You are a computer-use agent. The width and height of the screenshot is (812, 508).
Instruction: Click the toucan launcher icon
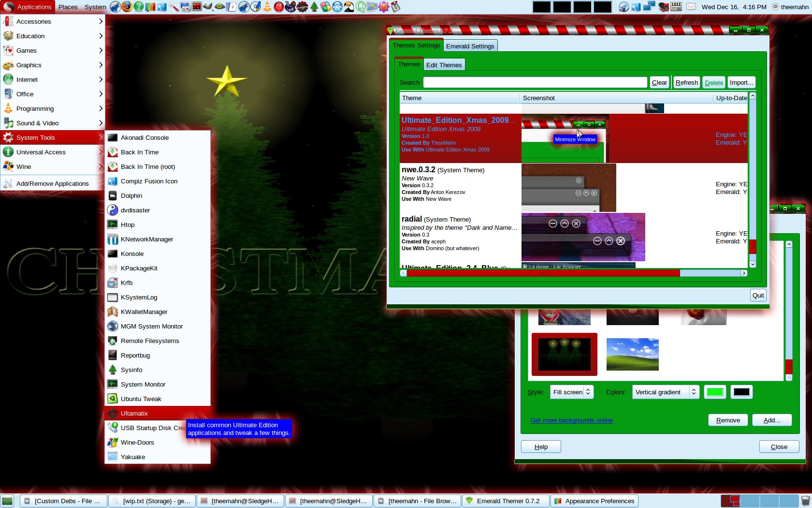point(349,7)
